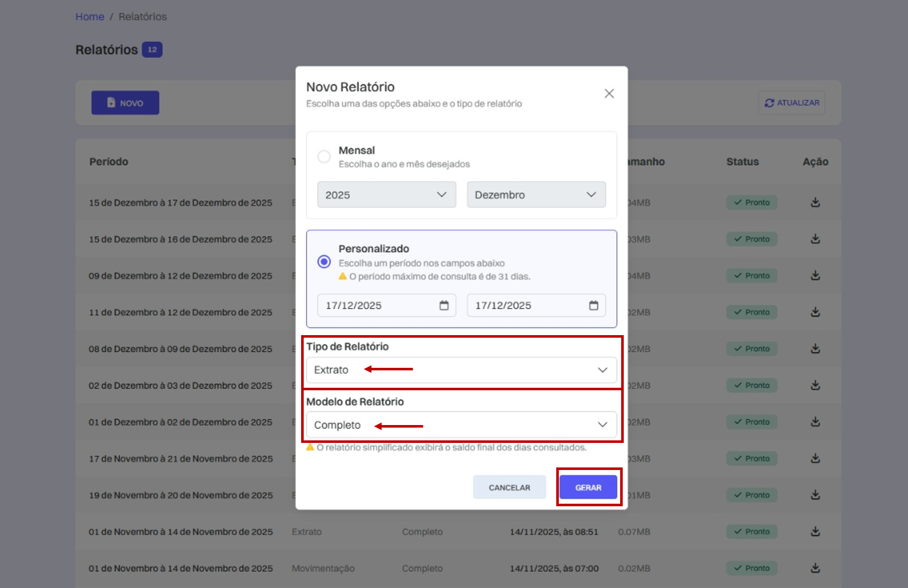Viewport: 908px width, 588px height.
Task: Close the Novo Relatório dialog
Action: coord(609,93)
